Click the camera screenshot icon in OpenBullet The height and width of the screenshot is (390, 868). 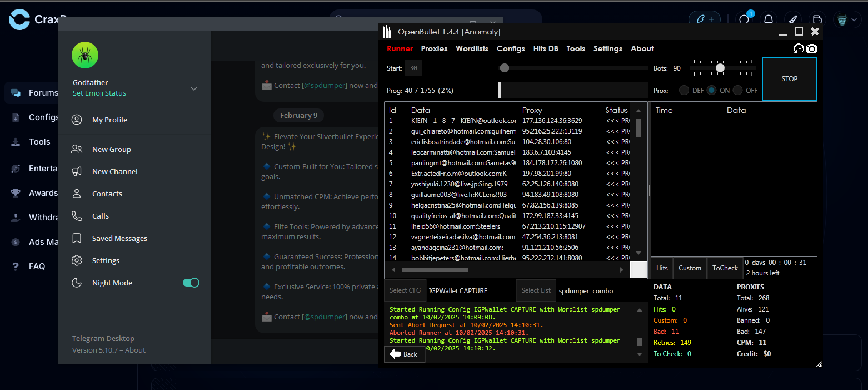coord(812,49)
